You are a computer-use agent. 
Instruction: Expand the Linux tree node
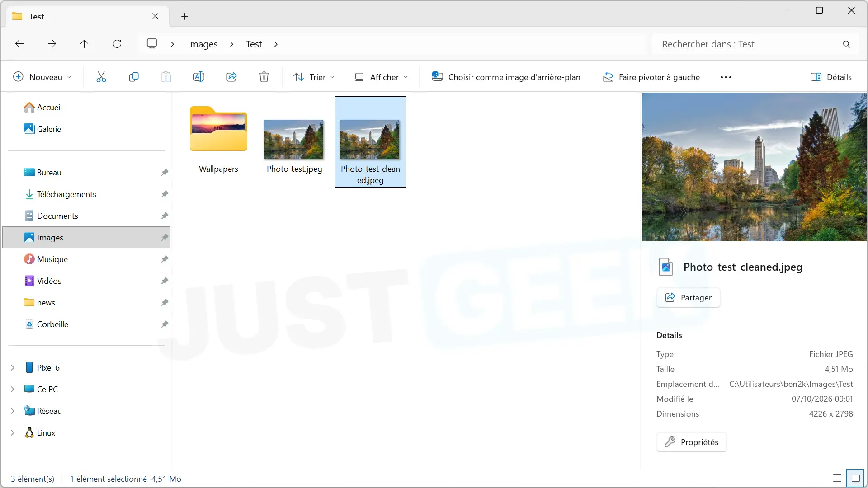13,433
